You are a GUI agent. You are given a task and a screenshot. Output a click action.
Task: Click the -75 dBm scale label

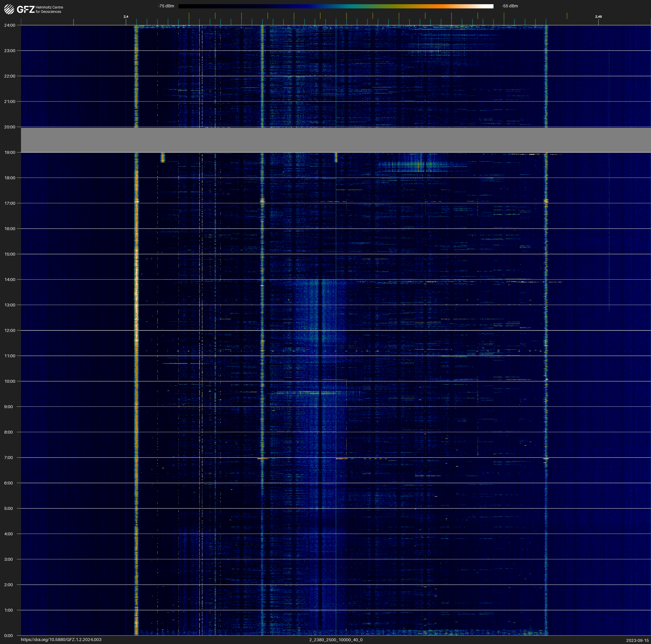166,6
